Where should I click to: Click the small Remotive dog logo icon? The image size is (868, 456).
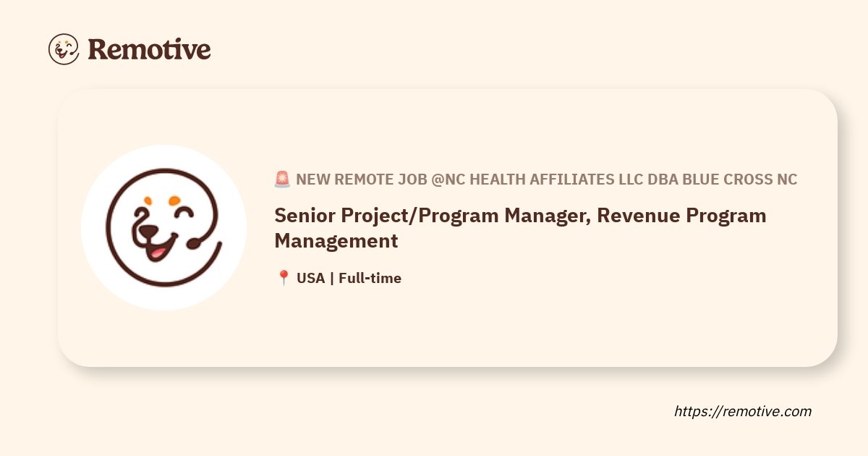tap(64, 49)
